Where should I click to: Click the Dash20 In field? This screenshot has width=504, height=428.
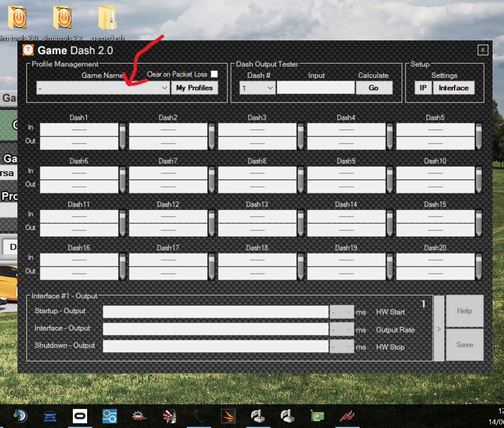[436, 260]
